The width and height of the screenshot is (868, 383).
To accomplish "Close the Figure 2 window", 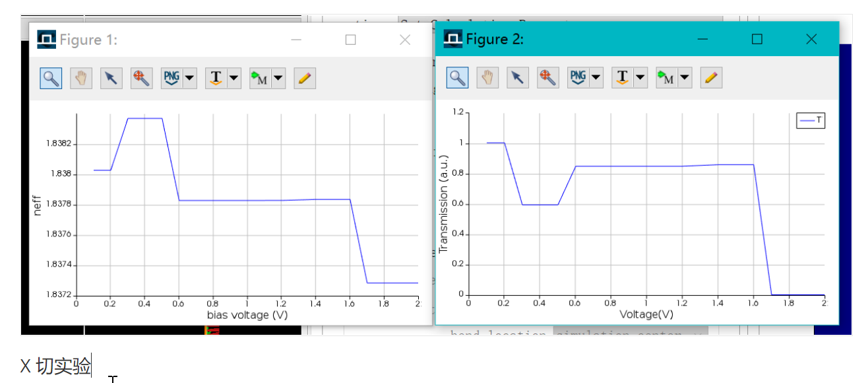I will [811, 40].
